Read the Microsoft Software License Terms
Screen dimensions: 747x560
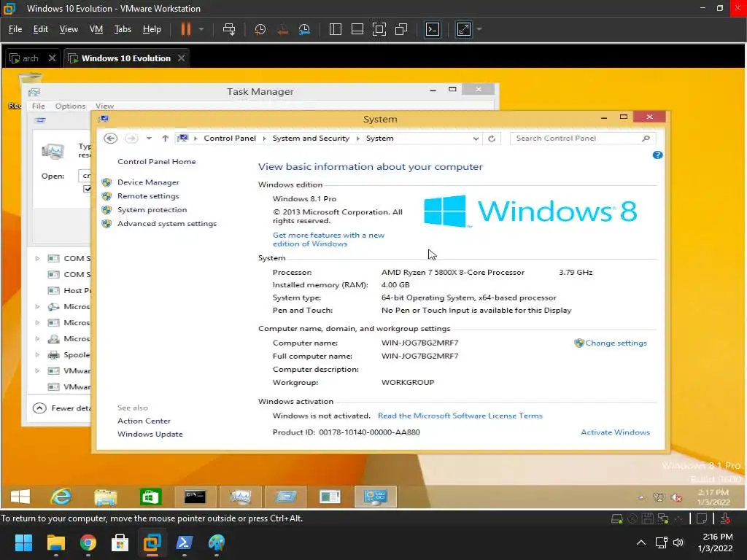(x=460, y=416)
